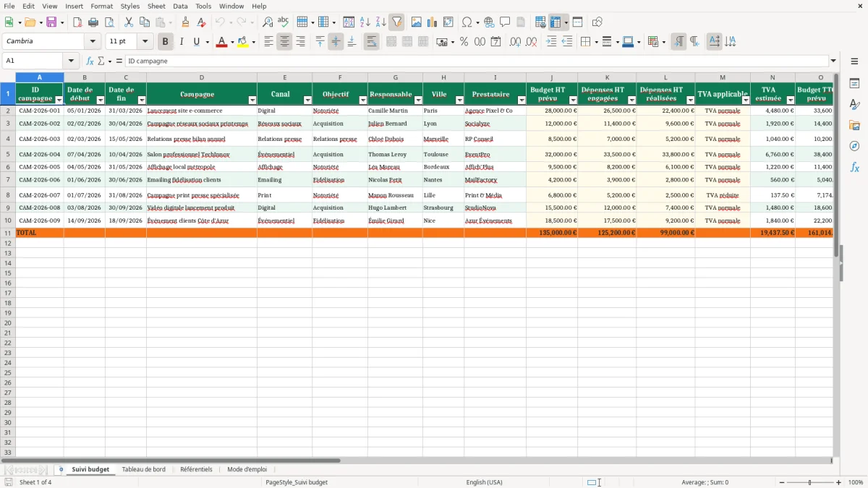Expand the formula bar
Screen dimensions: 868x488
833,61
